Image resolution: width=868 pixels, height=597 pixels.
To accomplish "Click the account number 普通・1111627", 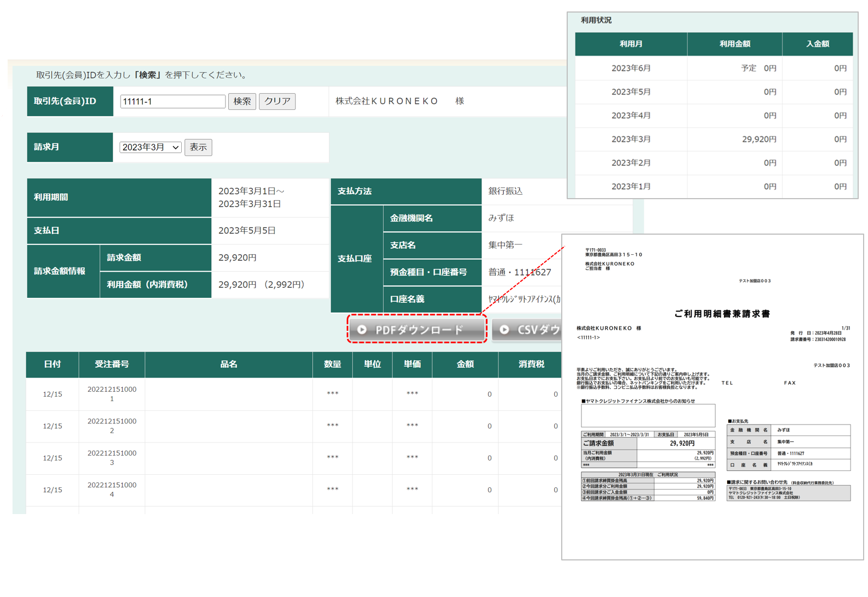I will coord(520,272).
